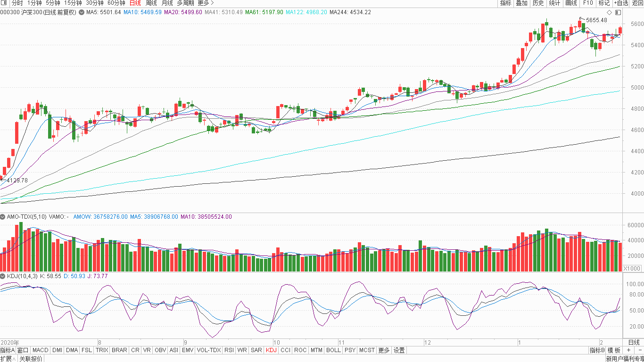Image resolution: width=644 pixels, height=362 pixels.
Task: Select the SAR indicator tab
Action: coord(256,350)
